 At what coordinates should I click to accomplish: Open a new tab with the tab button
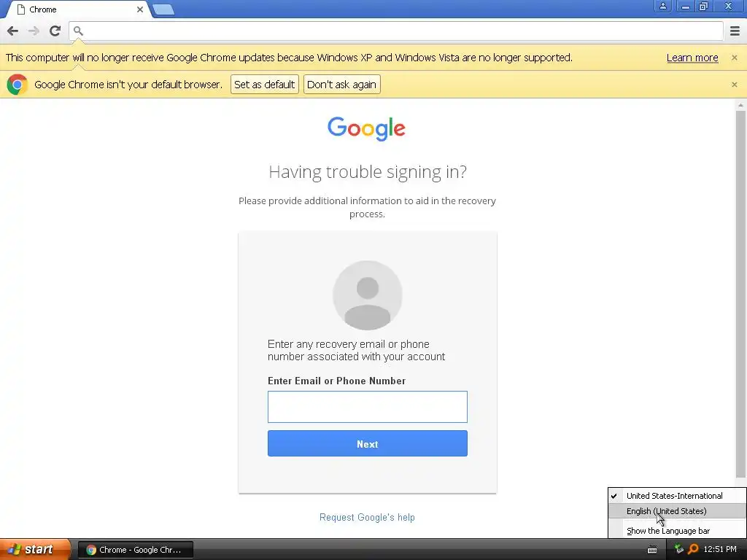coord(163,9)
